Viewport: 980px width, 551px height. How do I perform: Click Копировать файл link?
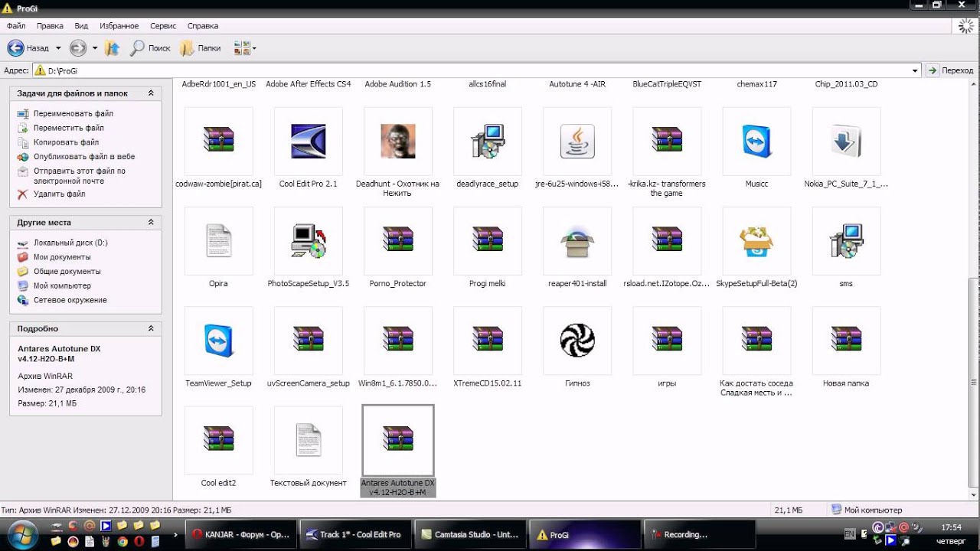(x=67, y=142)
